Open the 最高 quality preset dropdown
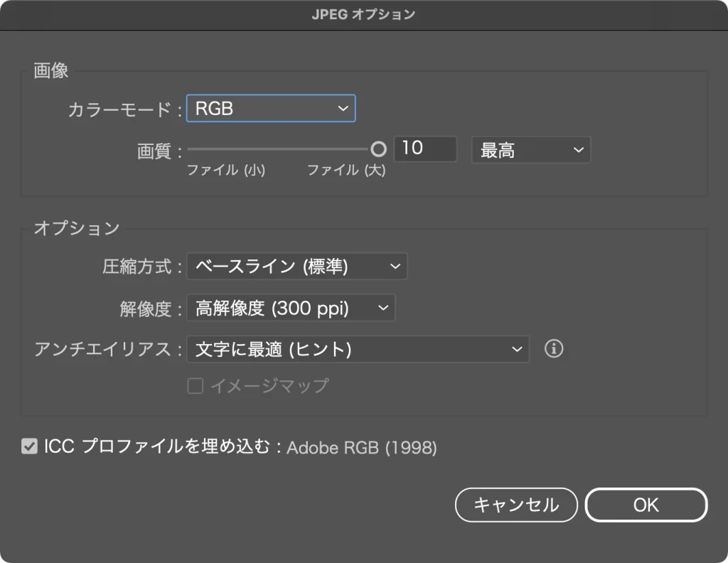 (530, 150)
